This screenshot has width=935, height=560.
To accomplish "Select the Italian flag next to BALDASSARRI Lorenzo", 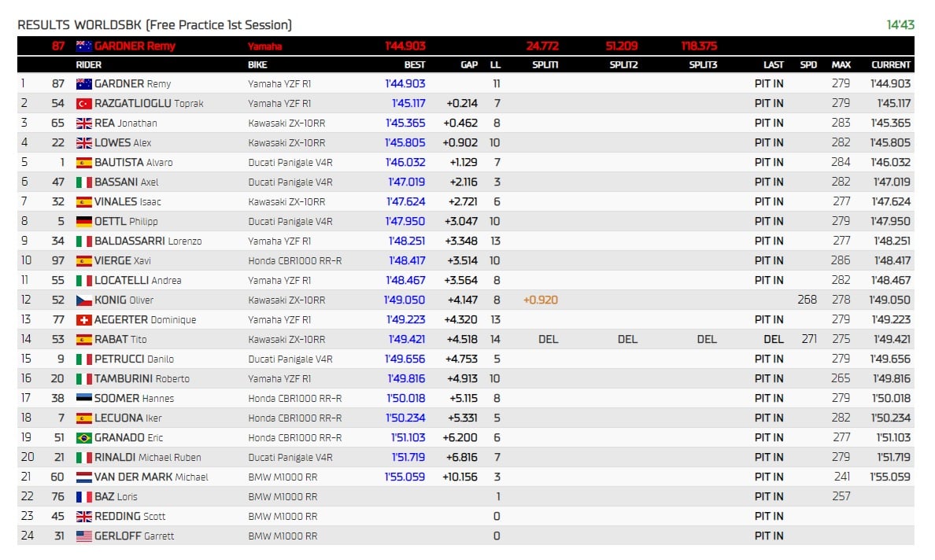I will (x=84, y=241).
